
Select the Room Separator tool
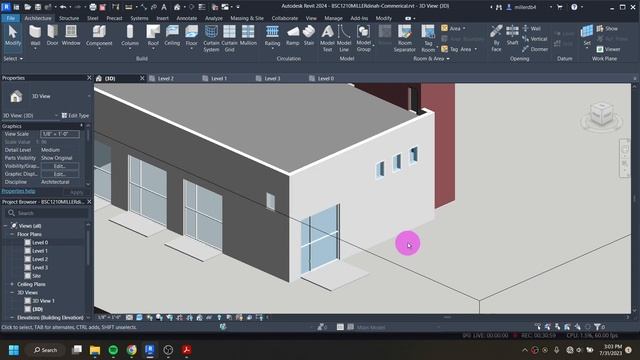(404, 38)
